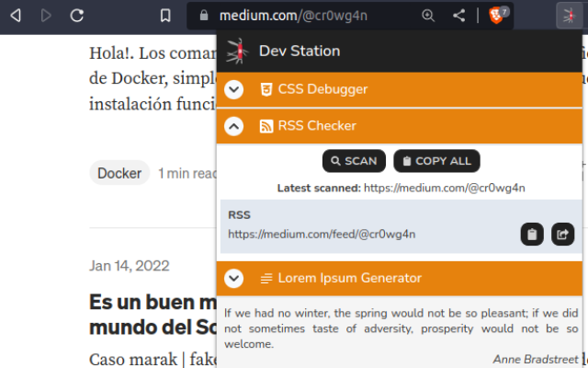Expand the CSS Debugger section chevron
Viewport: 588px width, 368px height.
pos(233,89)
